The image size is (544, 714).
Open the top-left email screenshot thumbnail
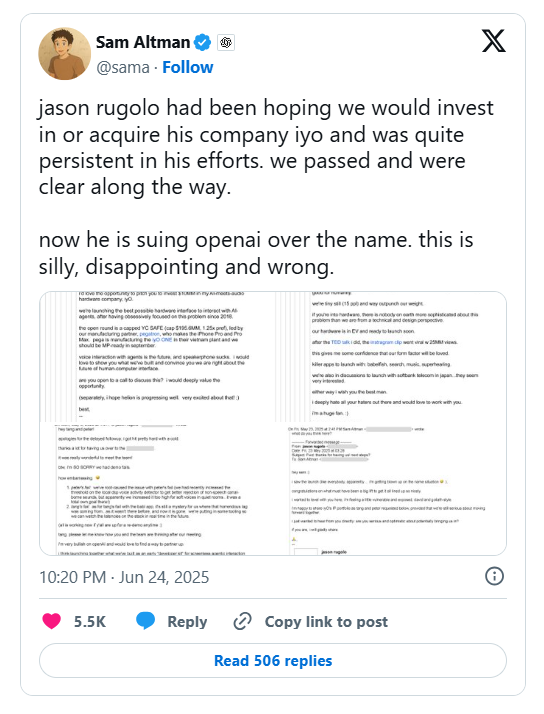point(157,357)
